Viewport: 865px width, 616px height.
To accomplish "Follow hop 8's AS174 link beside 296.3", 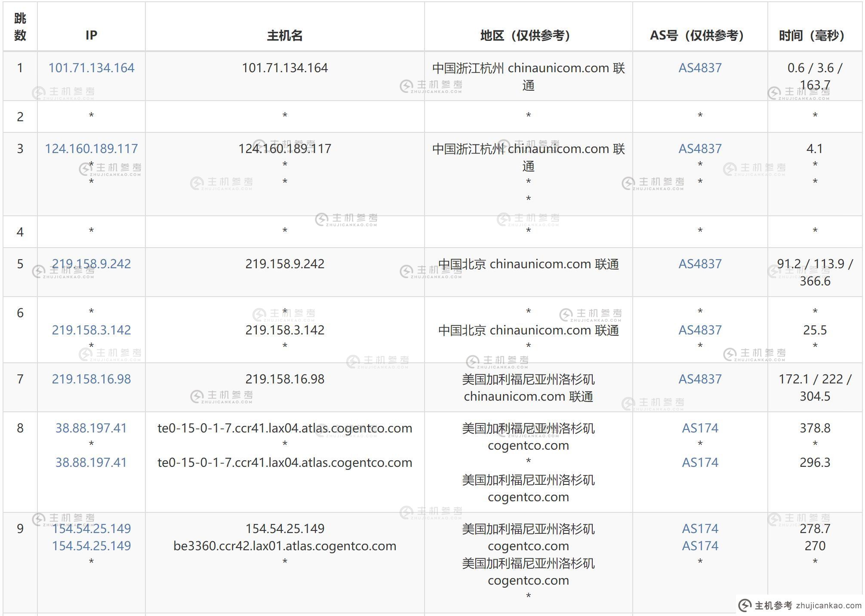I will (700, 463).
